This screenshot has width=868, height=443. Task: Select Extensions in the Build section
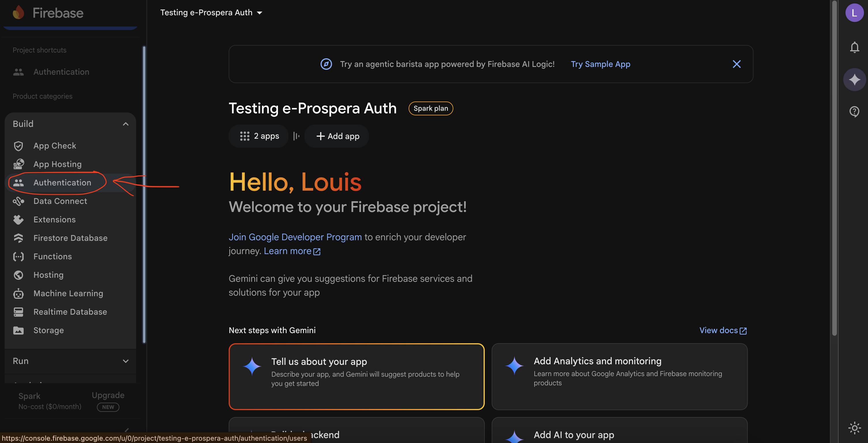click(x=54, y=219)
